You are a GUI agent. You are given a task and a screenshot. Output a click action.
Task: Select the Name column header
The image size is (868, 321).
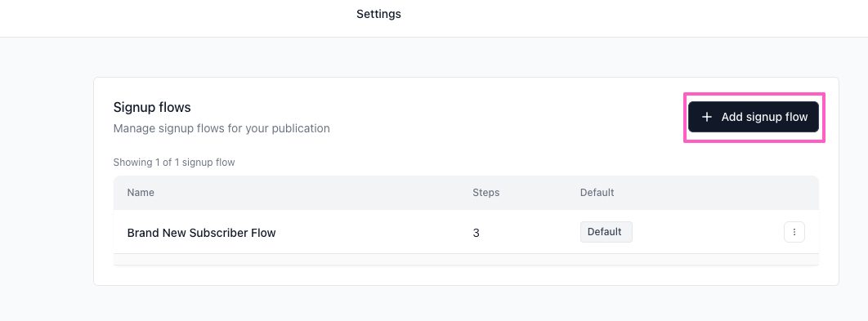point(141,193)
